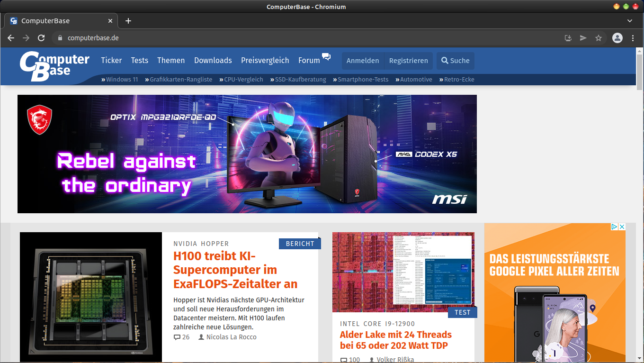Click the forum speech bubbles icon
The width and height of the screenshot is (644, 363).
coord(326,57)
